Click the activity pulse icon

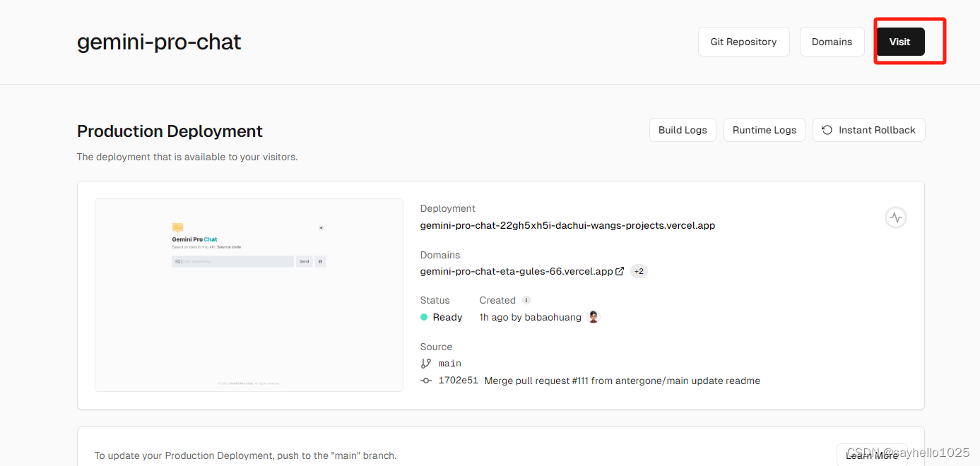(x=896, y=217)
